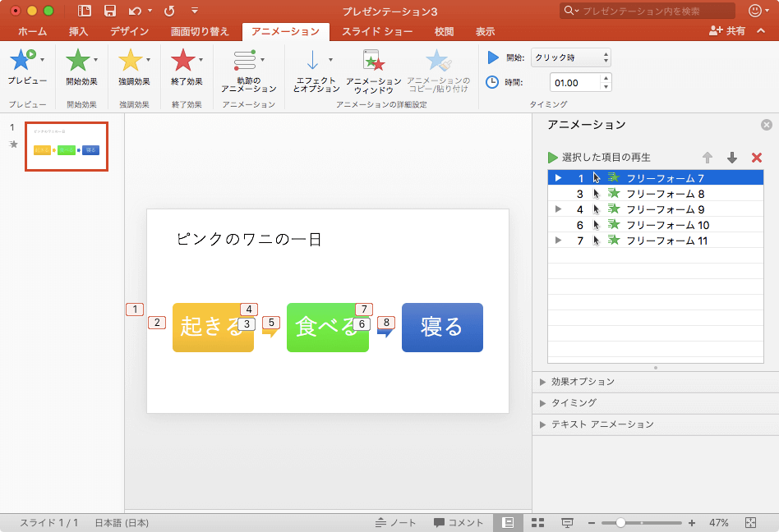Click language indicator 日本語 in status bar
Viewport: 779px width, 532px height.
(122, 523)
